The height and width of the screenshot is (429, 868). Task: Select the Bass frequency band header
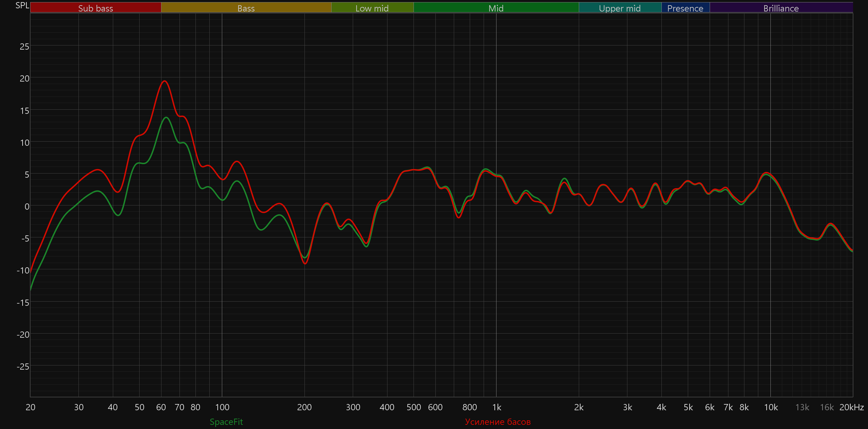click(x=246, y=8)
